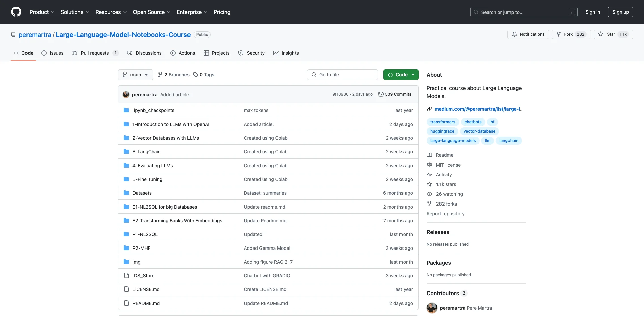Click the Sign in link
Viewport: 644px width, 316px height.
[593, 12]
